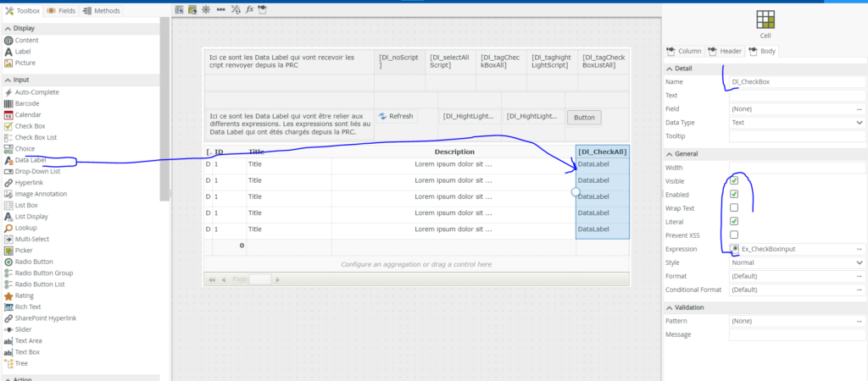Open the Body properties tab
The image size is (868, 381).
click(762, 52)
